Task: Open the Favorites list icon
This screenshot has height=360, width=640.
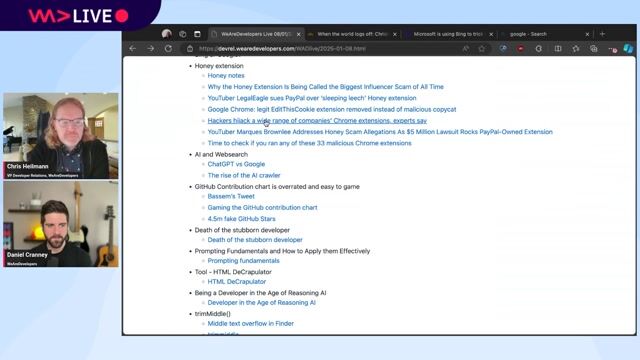Action: [576, 49]
